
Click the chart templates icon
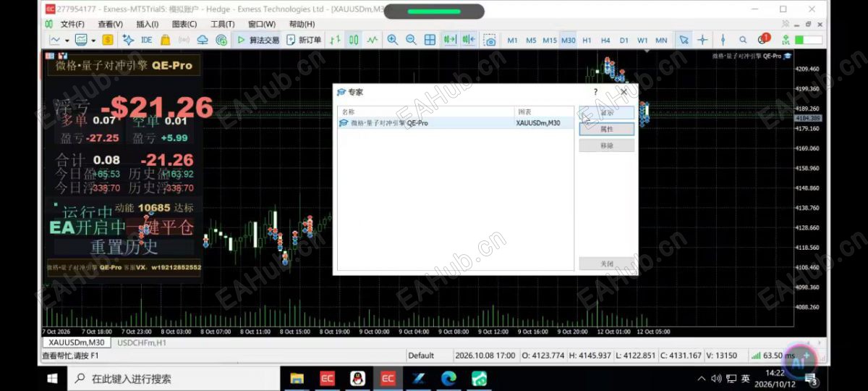point(81,40)
